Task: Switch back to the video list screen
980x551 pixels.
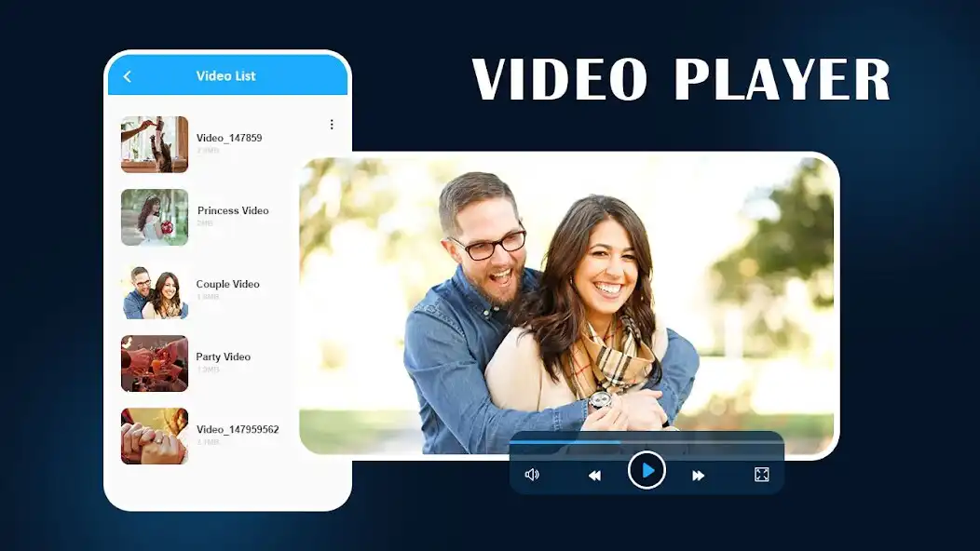Action: click(128, 76)
